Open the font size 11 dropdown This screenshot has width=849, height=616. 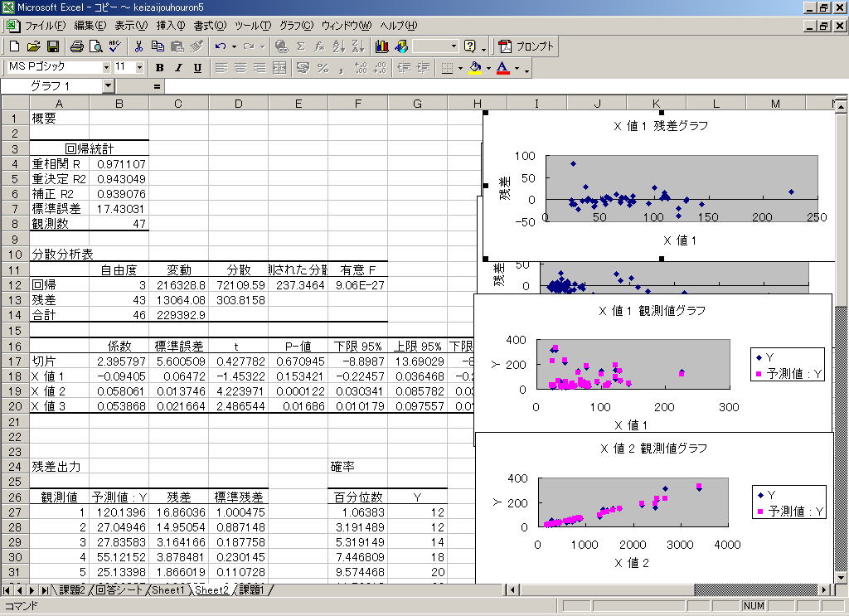pos(139,68)
